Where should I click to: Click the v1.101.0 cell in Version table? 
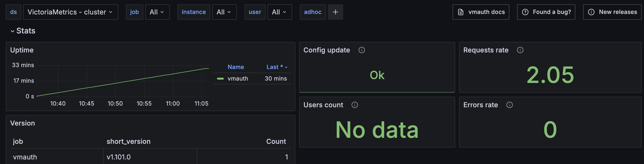[118, 157]
